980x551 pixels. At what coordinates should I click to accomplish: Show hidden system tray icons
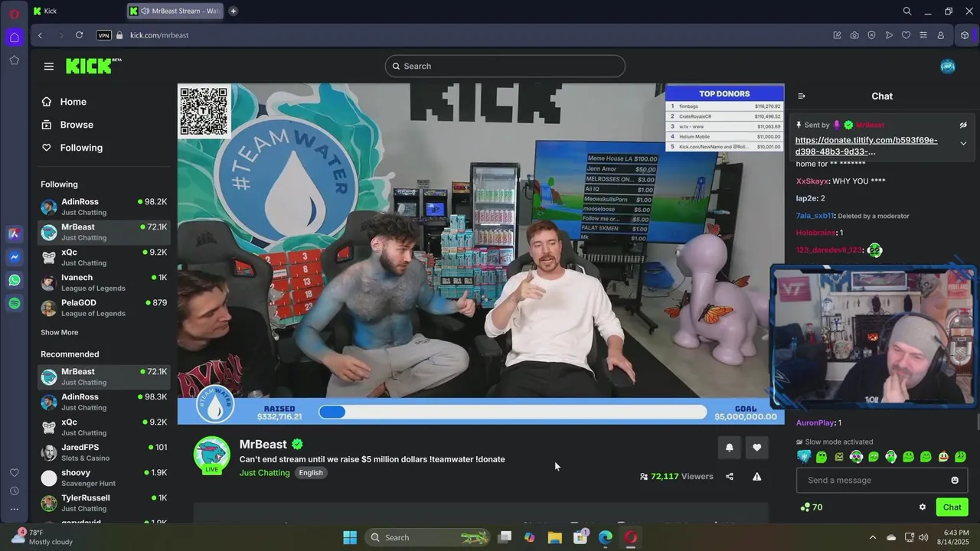[872, 537]
